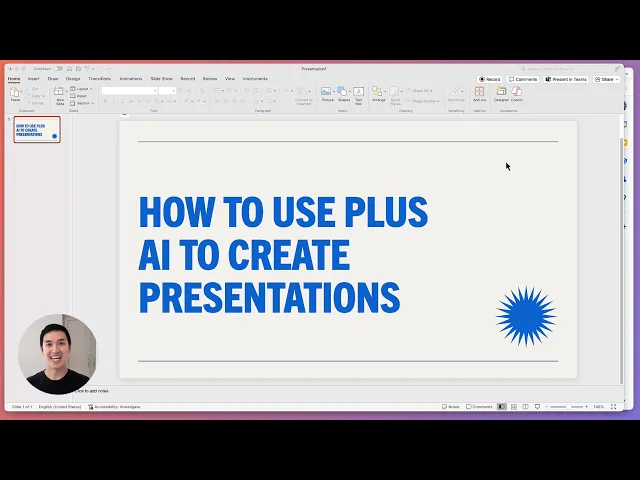
Task: Click the notes area "Click to add notes"
Action: point(92,391)
